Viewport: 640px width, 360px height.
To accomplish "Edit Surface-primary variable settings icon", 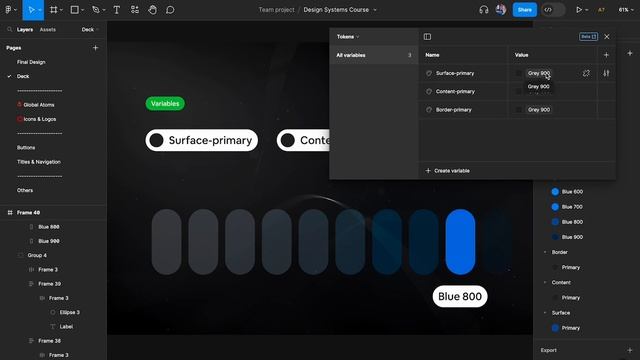I will coord(606,73).
